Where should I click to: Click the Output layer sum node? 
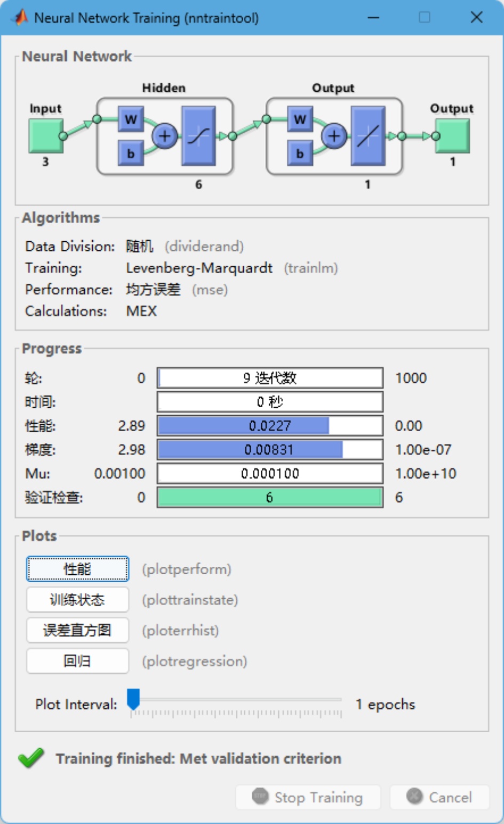tap(334, 136)
